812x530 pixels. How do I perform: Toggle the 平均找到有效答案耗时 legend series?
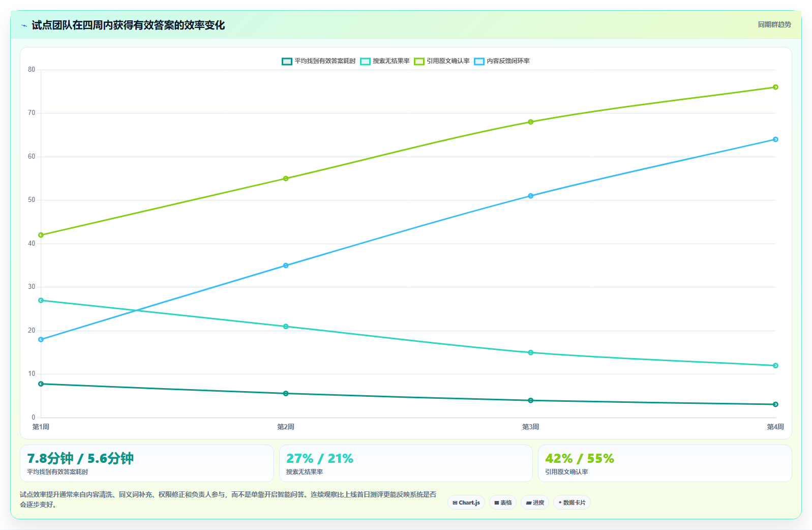pyautogui.click(x=319, y=61)
